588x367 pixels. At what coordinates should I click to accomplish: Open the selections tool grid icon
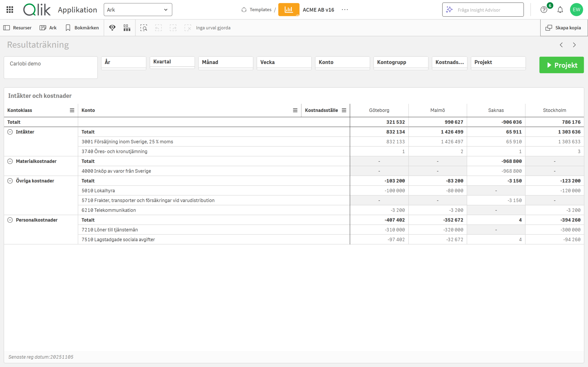tap(127, 28)
